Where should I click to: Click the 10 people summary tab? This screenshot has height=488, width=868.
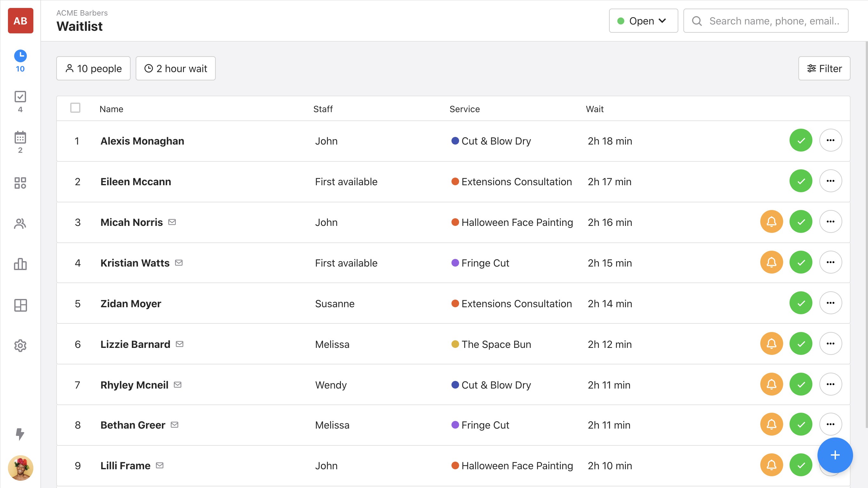[x=93, y=68]
